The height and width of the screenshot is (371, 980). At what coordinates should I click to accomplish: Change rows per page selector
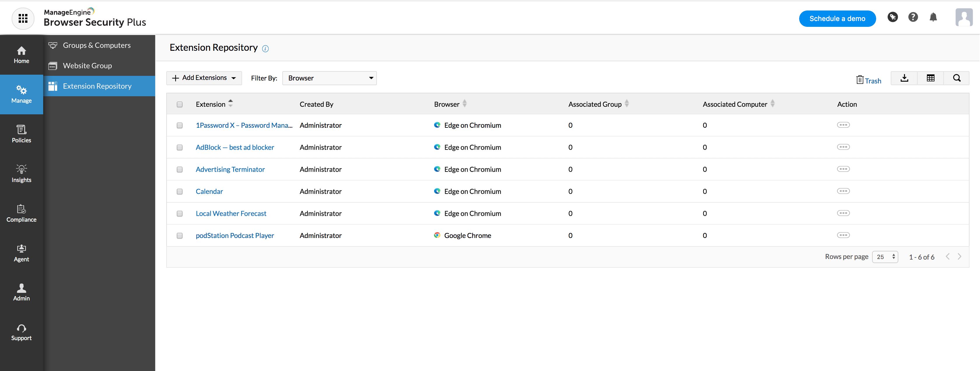click(885, 257)
